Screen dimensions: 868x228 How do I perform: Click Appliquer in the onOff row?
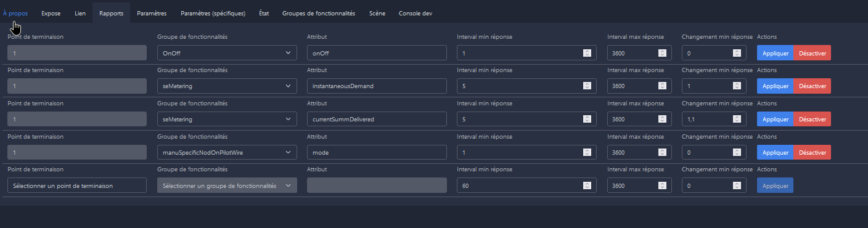pos(776,53)
